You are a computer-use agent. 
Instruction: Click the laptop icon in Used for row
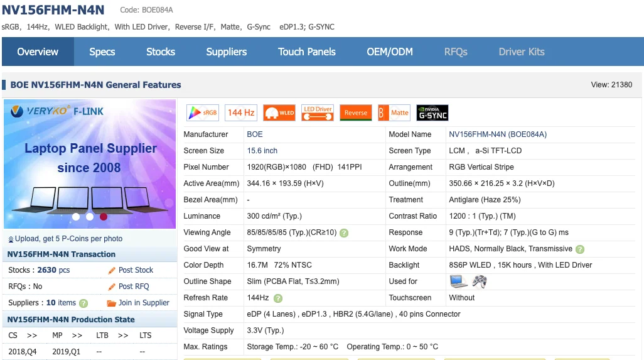click(458, 281)
